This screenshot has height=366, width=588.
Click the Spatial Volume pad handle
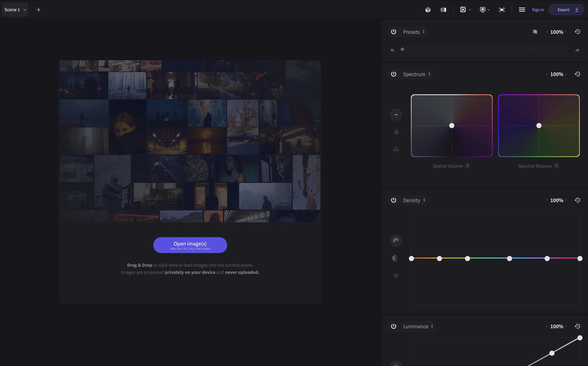(x=452, y=125)
